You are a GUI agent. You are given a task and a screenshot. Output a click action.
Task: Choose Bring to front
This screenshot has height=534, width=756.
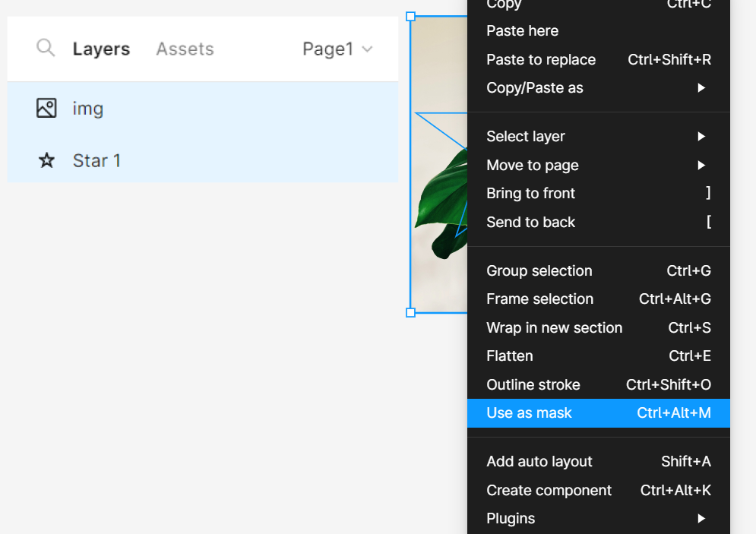pyautogui.click(x=598, y=193)
